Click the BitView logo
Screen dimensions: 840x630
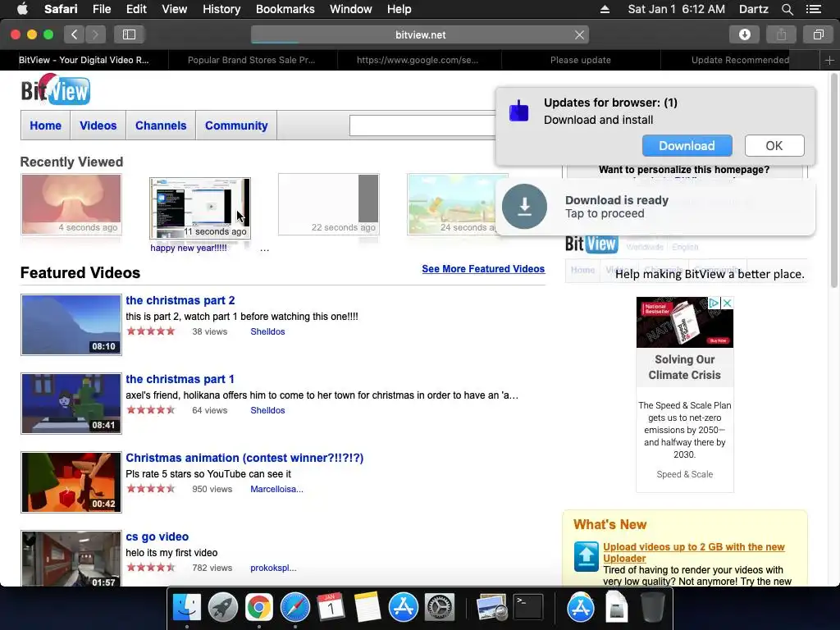coord(56,89)
